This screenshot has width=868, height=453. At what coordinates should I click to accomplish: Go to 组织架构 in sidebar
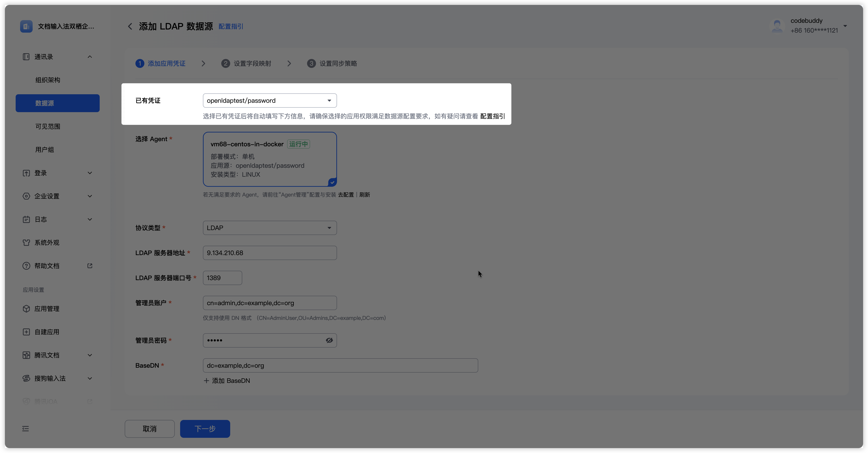48,80
